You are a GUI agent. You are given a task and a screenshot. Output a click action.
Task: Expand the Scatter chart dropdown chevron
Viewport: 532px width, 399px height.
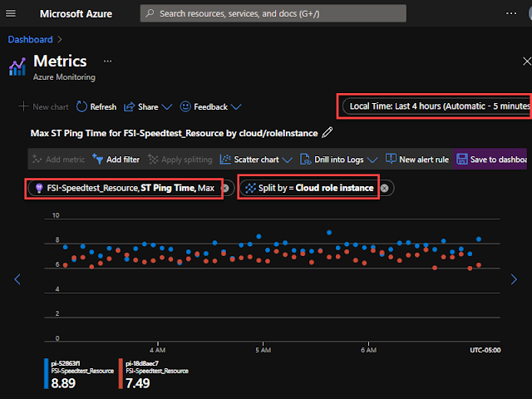tap(287, 160)
